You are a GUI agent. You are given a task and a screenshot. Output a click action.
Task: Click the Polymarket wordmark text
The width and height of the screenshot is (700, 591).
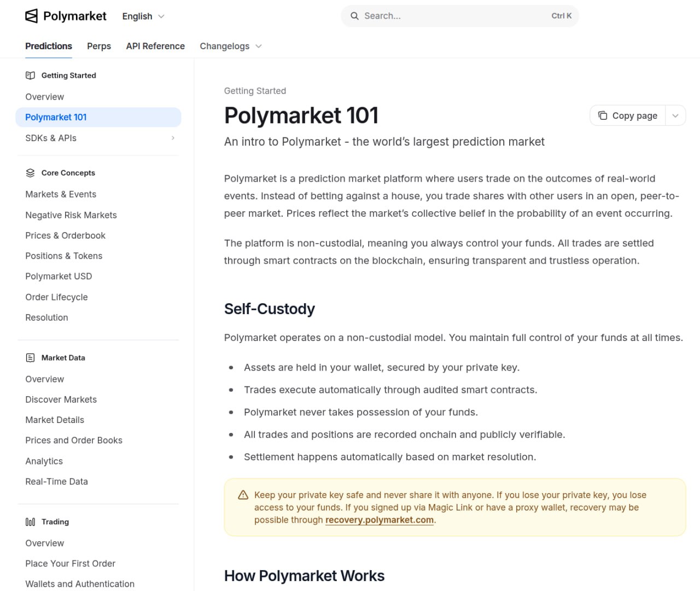[75, 16]
